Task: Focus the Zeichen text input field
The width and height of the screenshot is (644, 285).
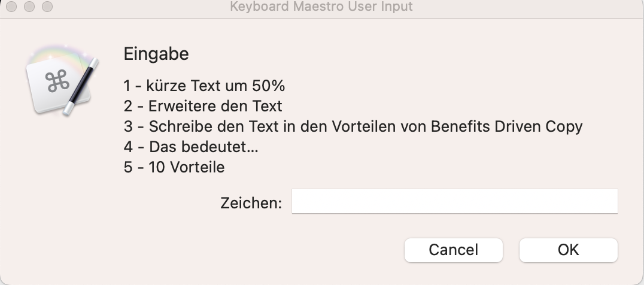Action: point(455,201)
